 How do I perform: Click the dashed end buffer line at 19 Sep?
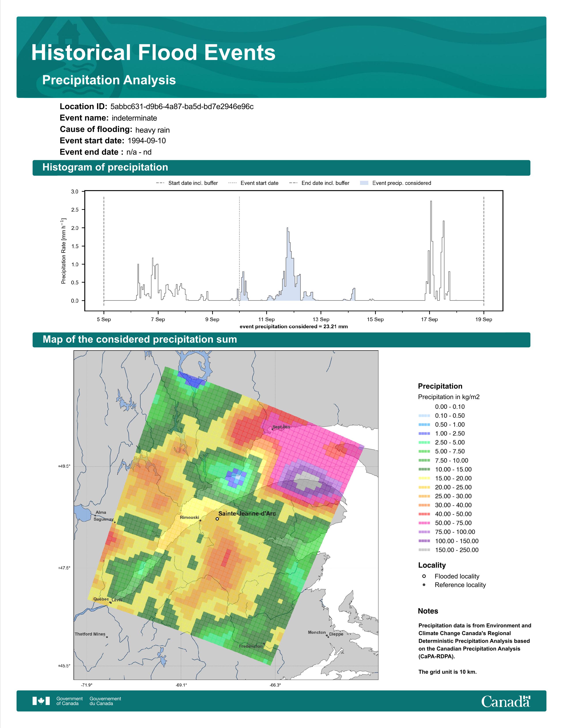(484, 251)
